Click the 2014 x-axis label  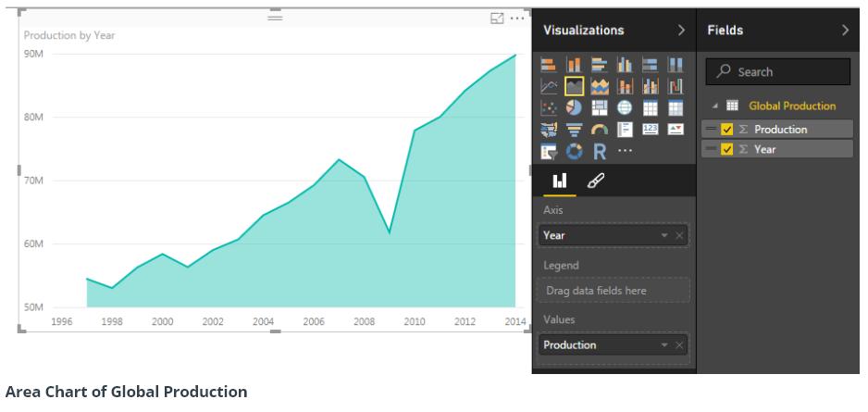pos(515,321)
